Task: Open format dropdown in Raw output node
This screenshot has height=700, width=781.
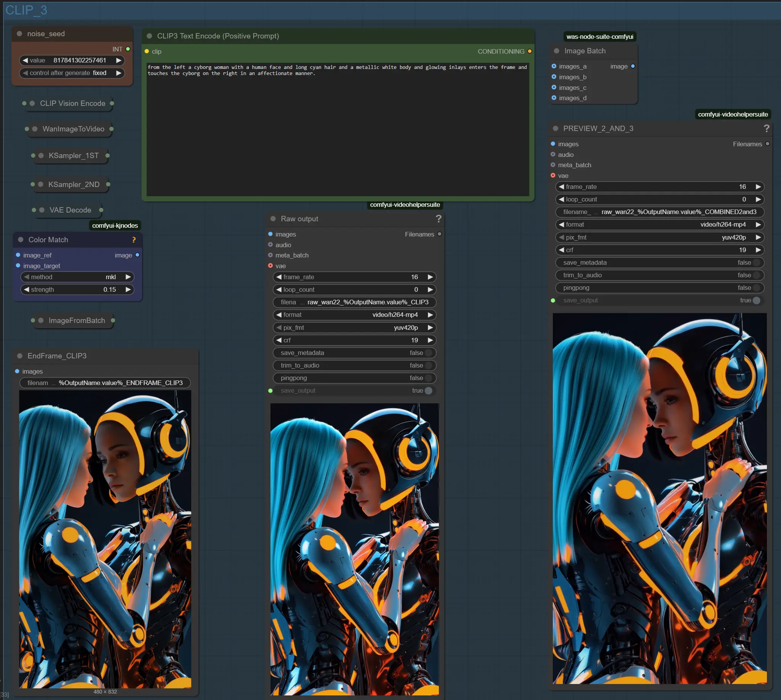Action: 354,315
